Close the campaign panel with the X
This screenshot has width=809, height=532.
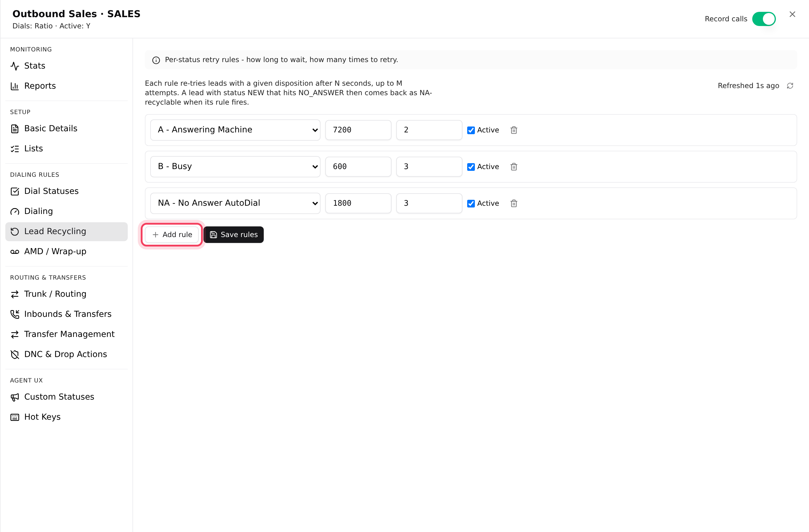792,14
